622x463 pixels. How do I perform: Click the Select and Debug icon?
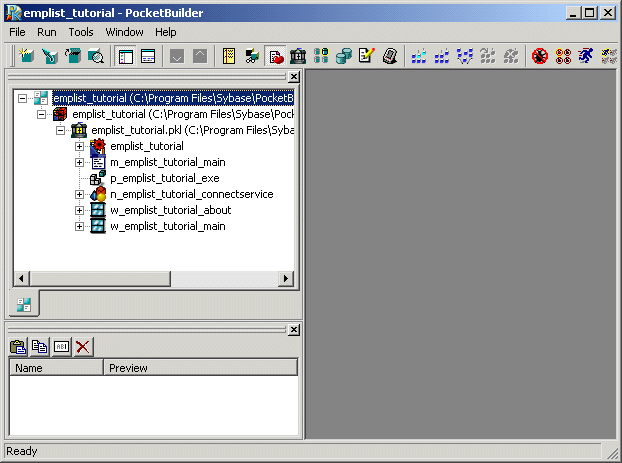click(563, 56)
